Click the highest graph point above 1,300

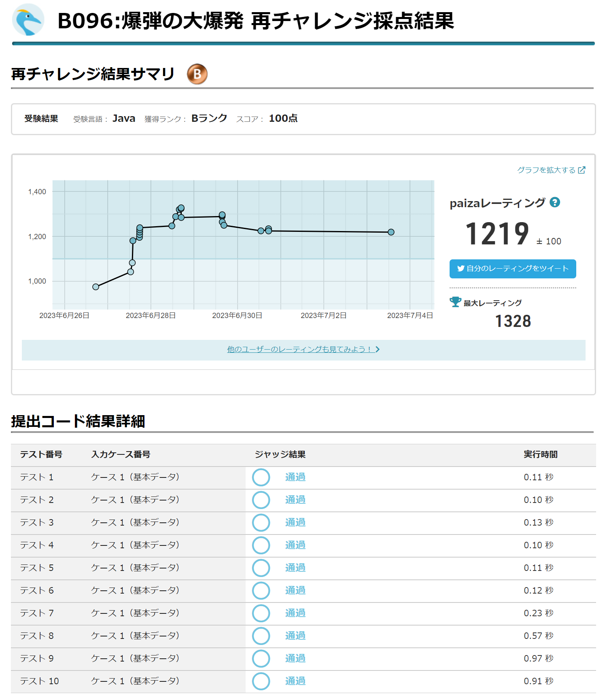click(181, 208)
